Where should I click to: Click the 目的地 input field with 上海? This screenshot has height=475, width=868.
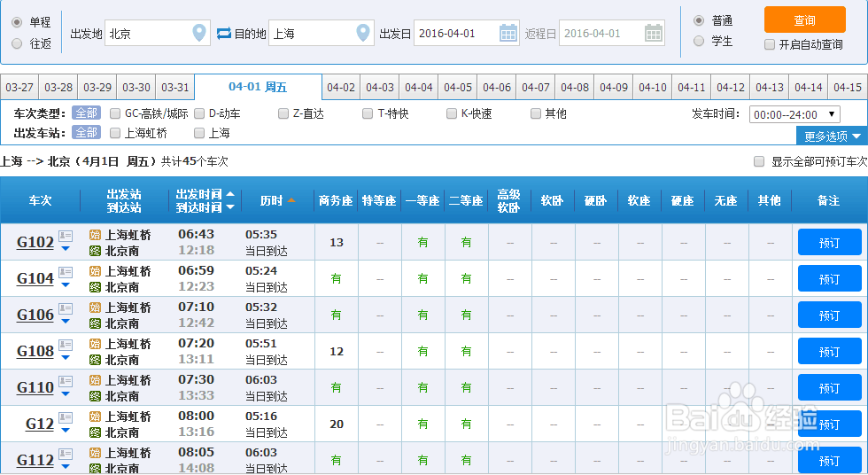point(321,33)
